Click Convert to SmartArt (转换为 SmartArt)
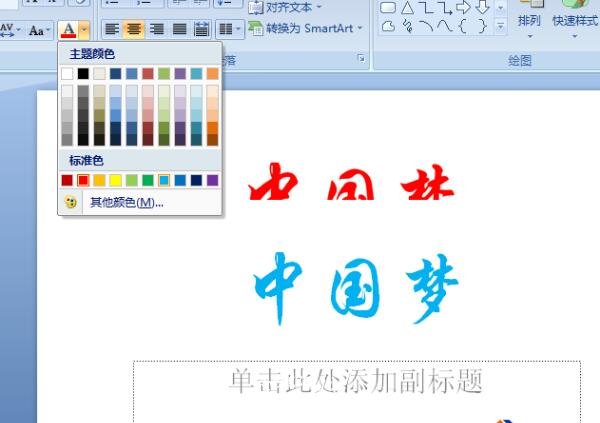 pos(306,28)
